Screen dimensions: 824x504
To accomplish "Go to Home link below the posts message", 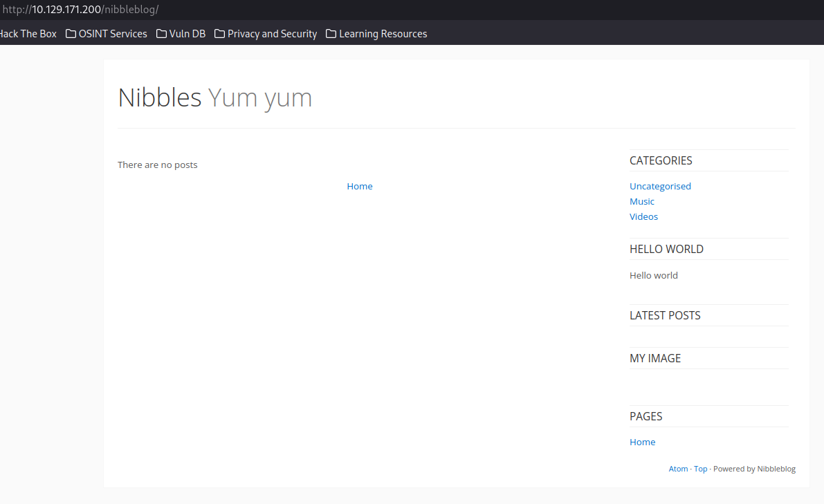I will pyautogui.click(x=360, y=186).
